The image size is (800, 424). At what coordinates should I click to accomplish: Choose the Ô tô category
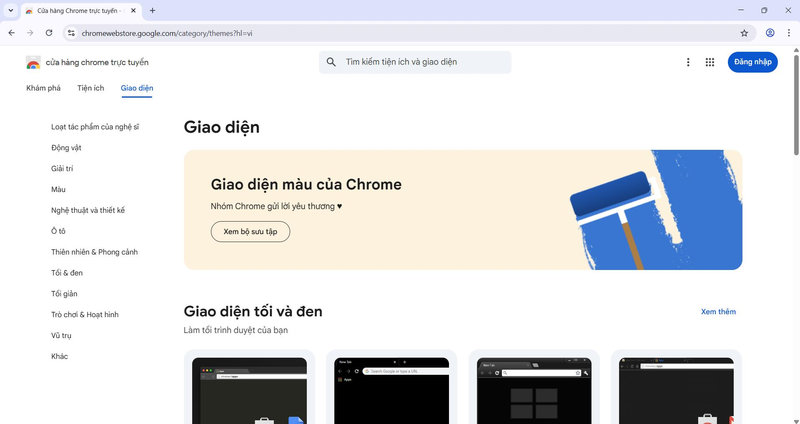(x=58, y=232)
